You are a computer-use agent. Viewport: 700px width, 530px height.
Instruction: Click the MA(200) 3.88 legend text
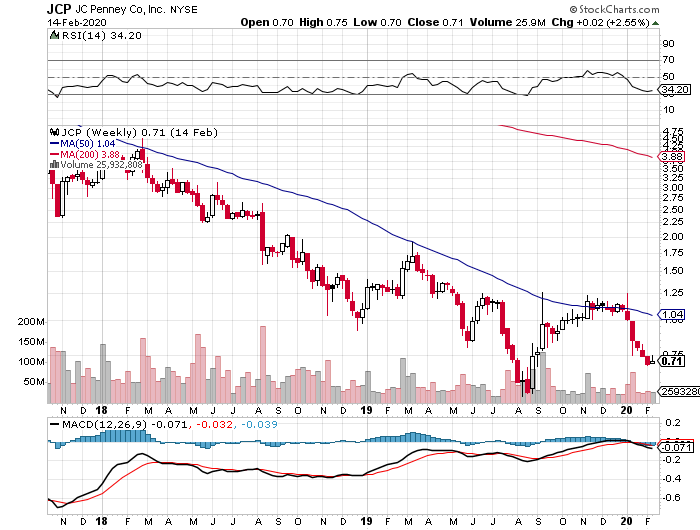pos(90,154)
